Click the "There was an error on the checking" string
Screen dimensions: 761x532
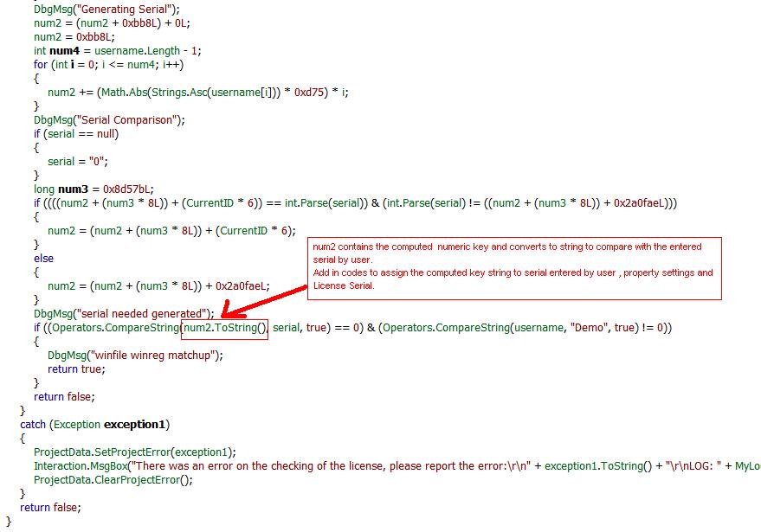coord(331,466)
